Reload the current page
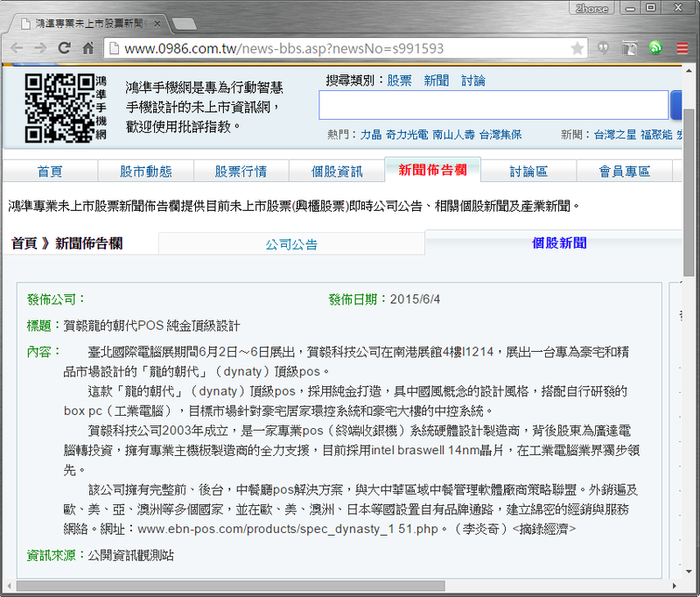This screenshot has width=700, height=597. [x=64, y=48]
